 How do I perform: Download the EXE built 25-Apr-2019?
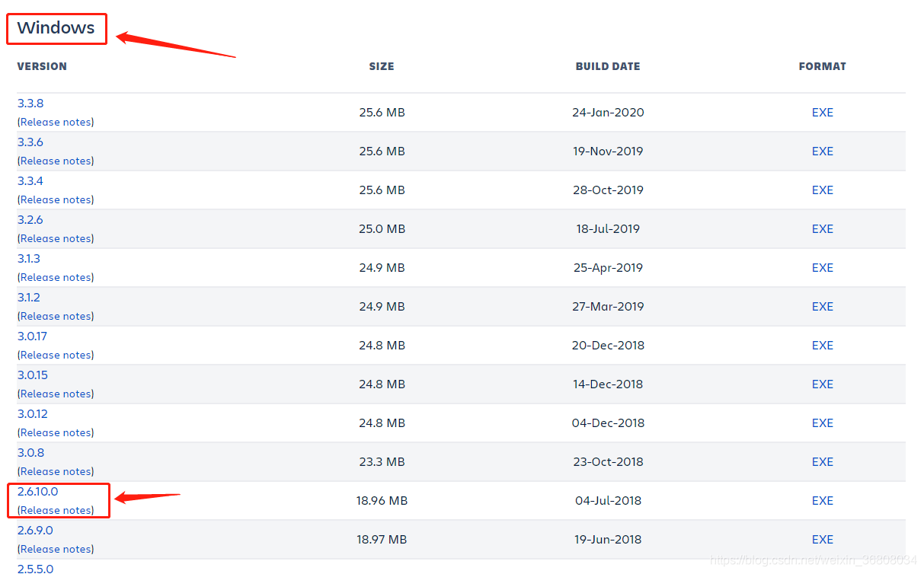(823, 267)
